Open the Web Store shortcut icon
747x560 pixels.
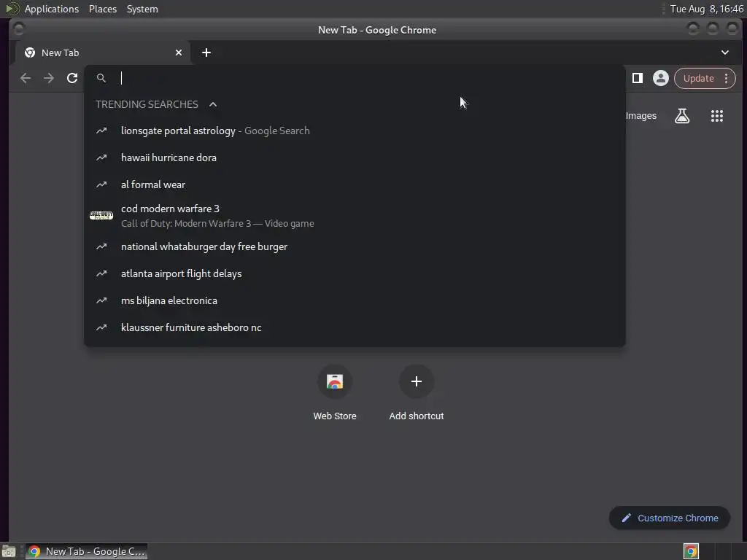(x=335, y=381)
